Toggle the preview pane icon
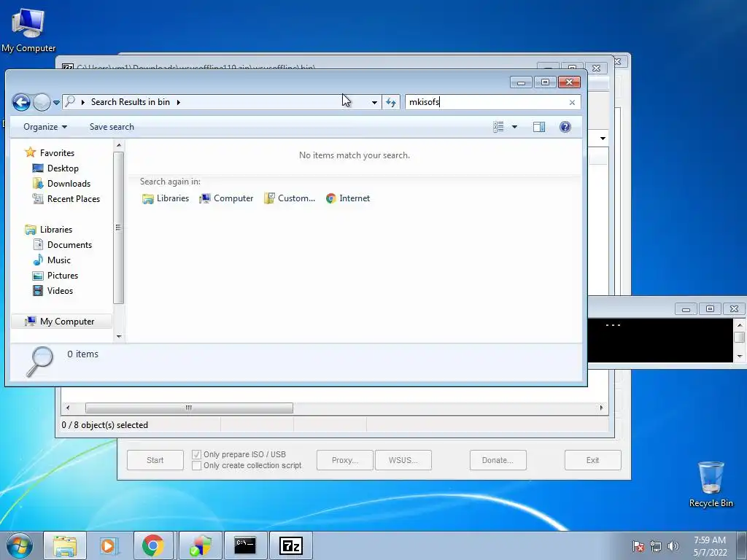The width and height of the screenshot is (747, 560). coord(539,127)
